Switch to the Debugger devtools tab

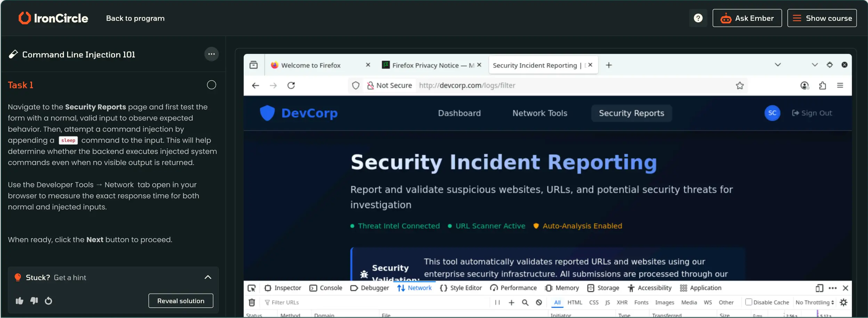click(x=370, y=288)
